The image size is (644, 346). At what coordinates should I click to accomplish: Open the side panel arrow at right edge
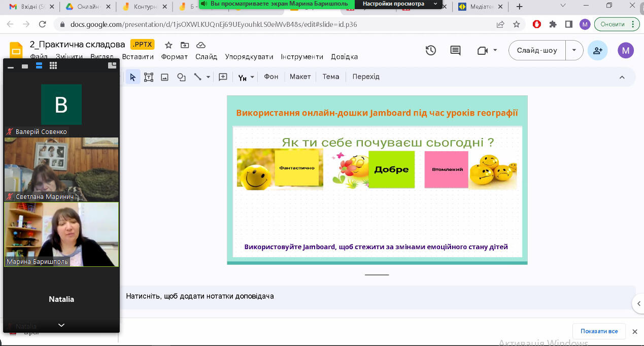(x=639, y=304)
